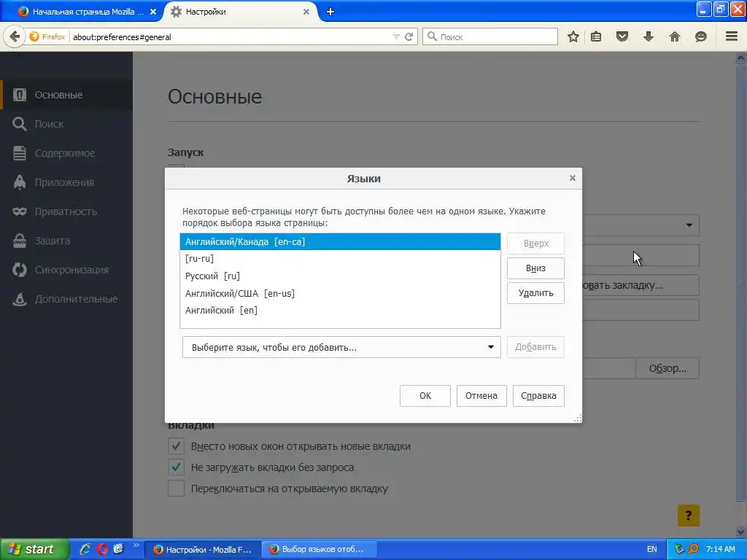Launch Opera from quick launch
The height and width of the screenshot is (560, 747).
point(102,549)
